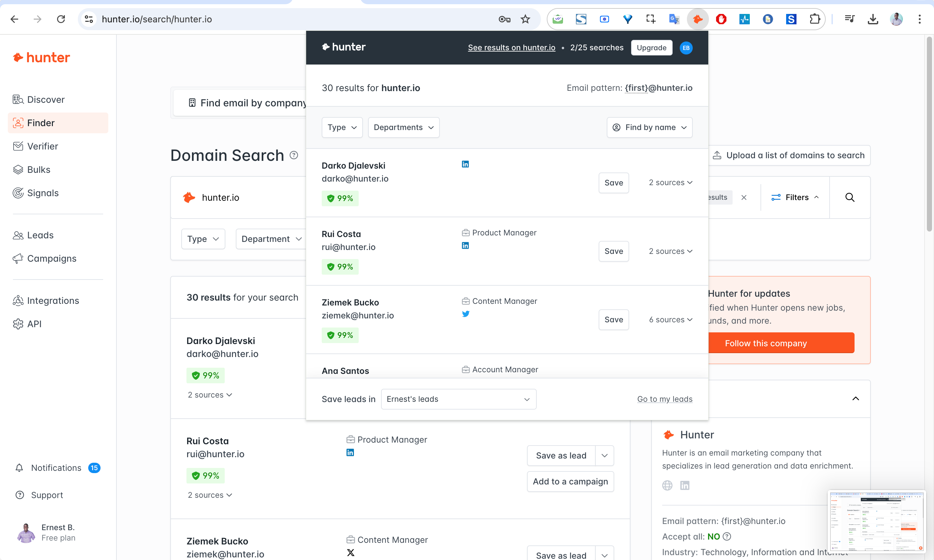Screen dimensions: 934x560
Task: Open Darko Djalevski's LinkedIn icon in popup
Action: pyautogui.click(x=465, y=164)
